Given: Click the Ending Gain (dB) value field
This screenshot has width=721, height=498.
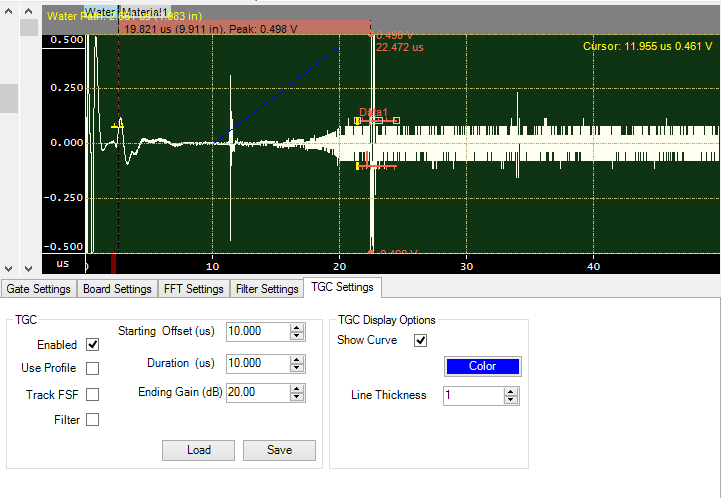Looking at the screenshot, I should pyautogui.click(x=256, y=393).
